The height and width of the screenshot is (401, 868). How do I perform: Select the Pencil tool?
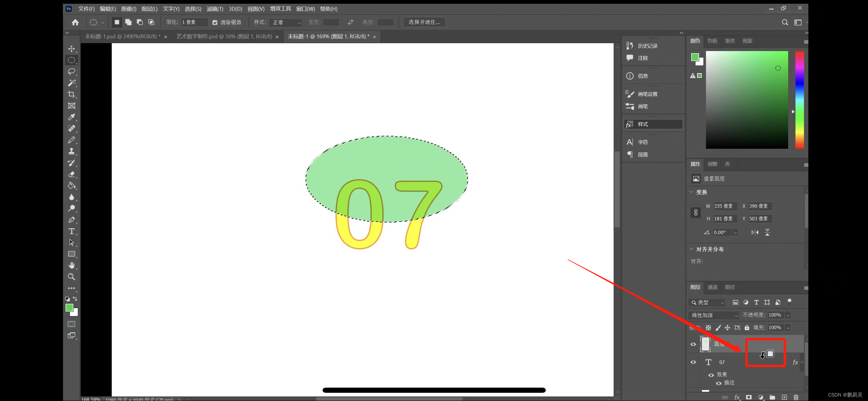pos(71,140)
